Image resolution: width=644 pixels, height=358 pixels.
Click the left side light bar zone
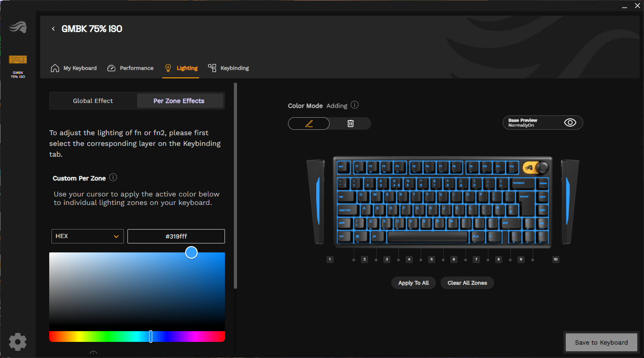pos(318,201)
